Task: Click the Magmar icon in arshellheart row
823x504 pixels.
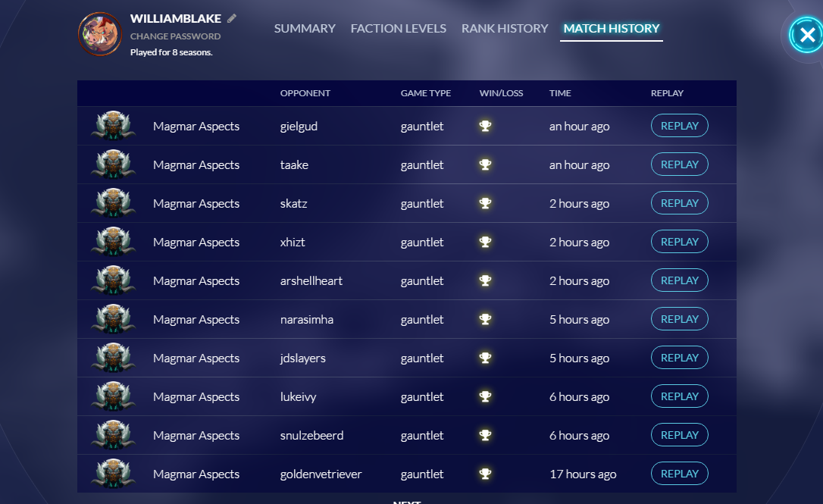Action: click(114, 280)
